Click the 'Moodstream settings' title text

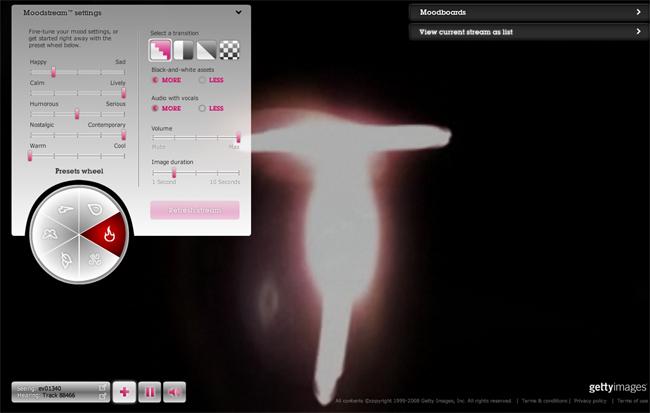tap(62, 13)
